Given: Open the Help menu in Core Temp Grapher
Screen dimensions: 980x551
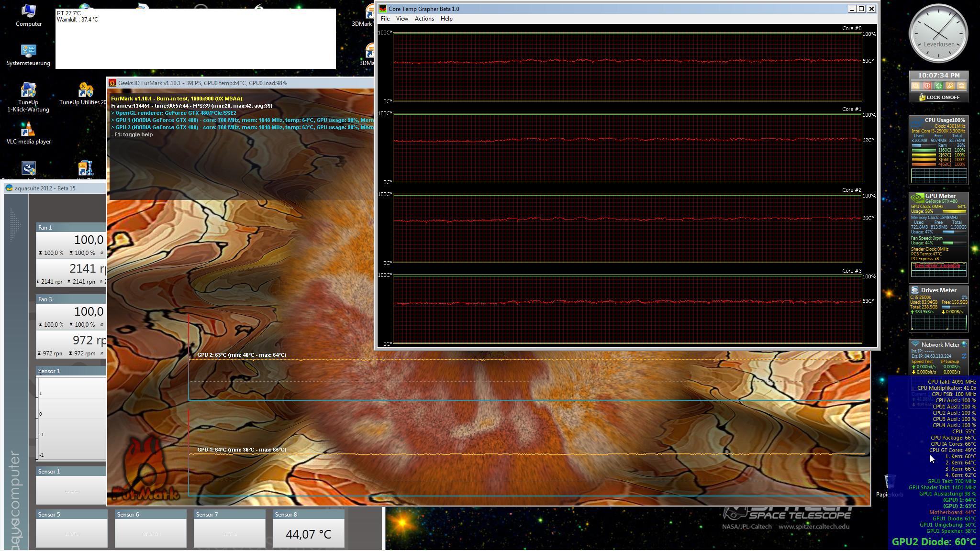Looking at the screenshot, I should 446,19.
